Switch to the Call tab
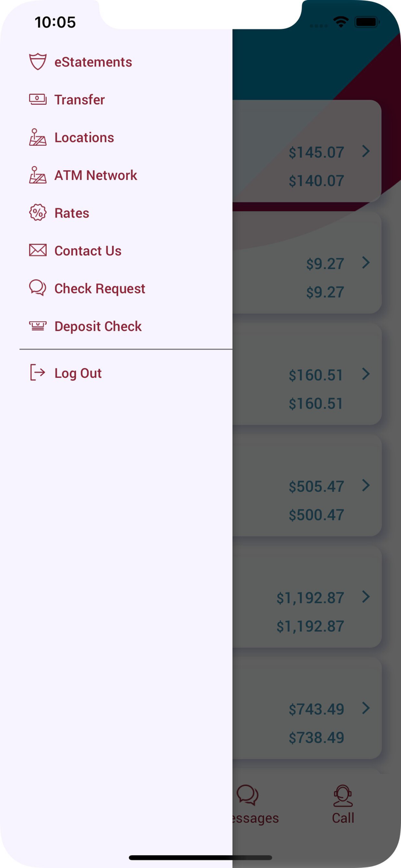Image resolution: width=401 pixels, height=868 pixels. click(x=343, y=804)
